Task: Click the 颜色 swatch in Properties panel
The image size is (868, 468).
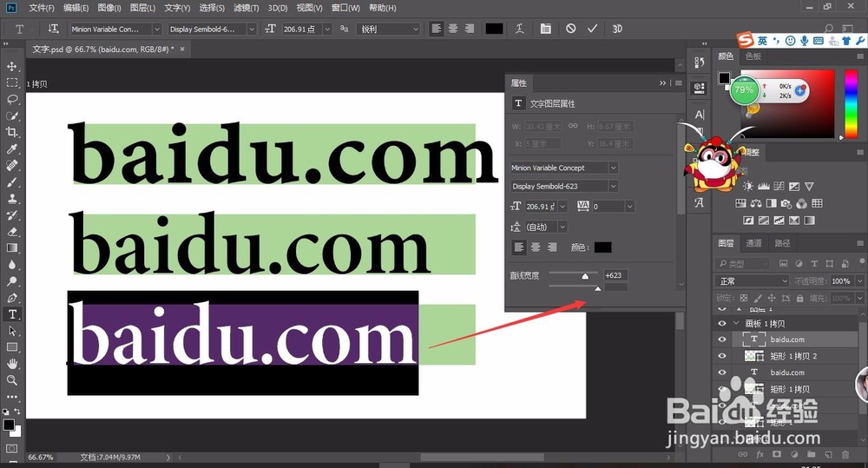Action: point(603,247)
